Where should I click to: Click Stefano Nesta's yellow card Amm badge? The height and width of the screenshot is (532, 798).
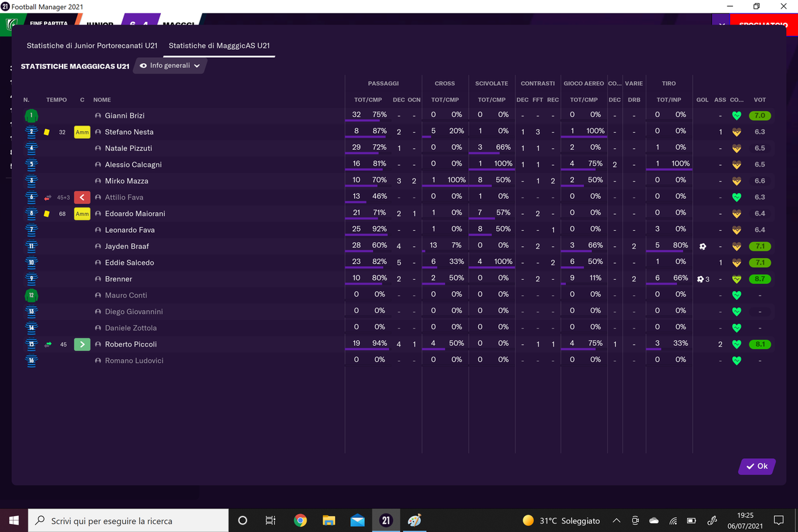click(82, 132)
